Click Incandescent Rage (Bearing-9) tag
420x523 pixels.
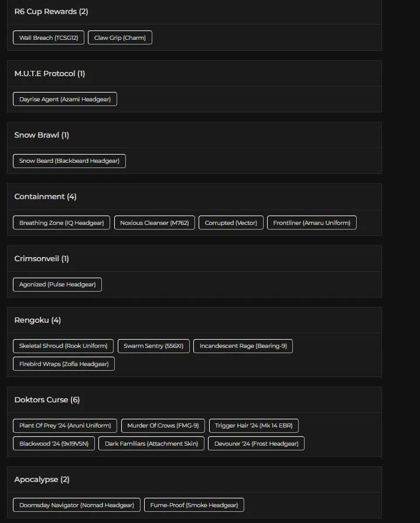(243, 346)
